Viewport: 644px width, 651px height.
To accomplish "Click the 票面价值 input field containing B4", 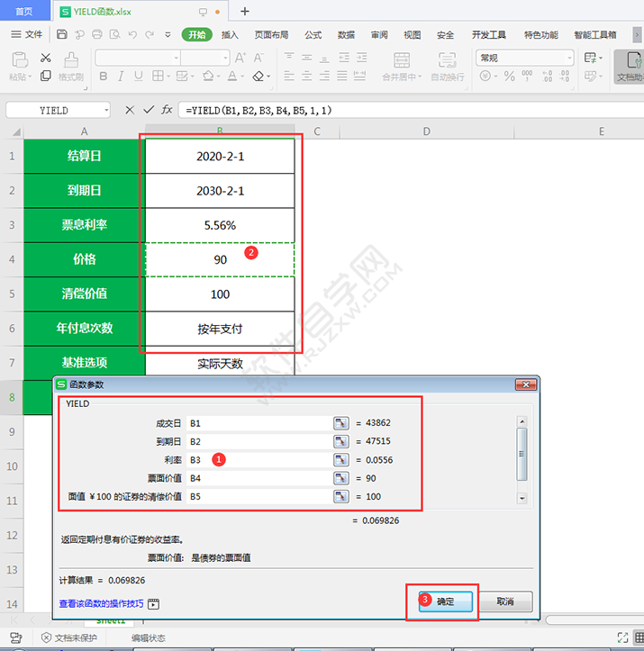I will point(259,478).
